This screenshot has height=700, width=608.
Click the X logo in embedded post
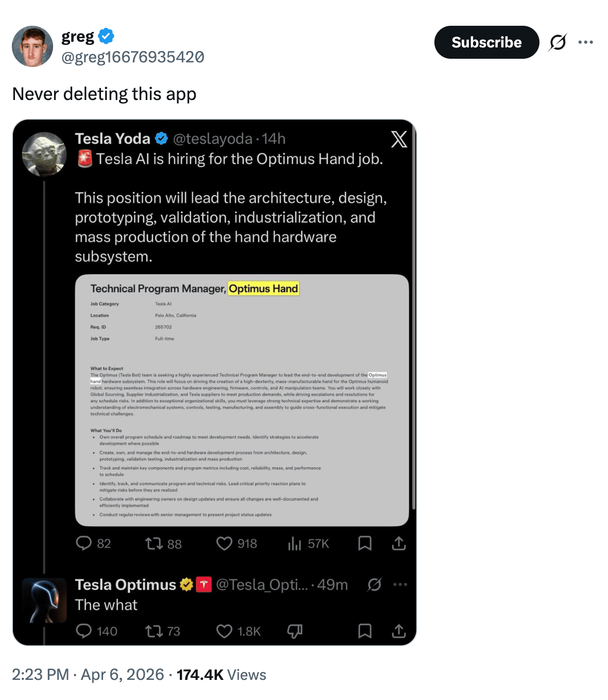(x=399, y=139)
